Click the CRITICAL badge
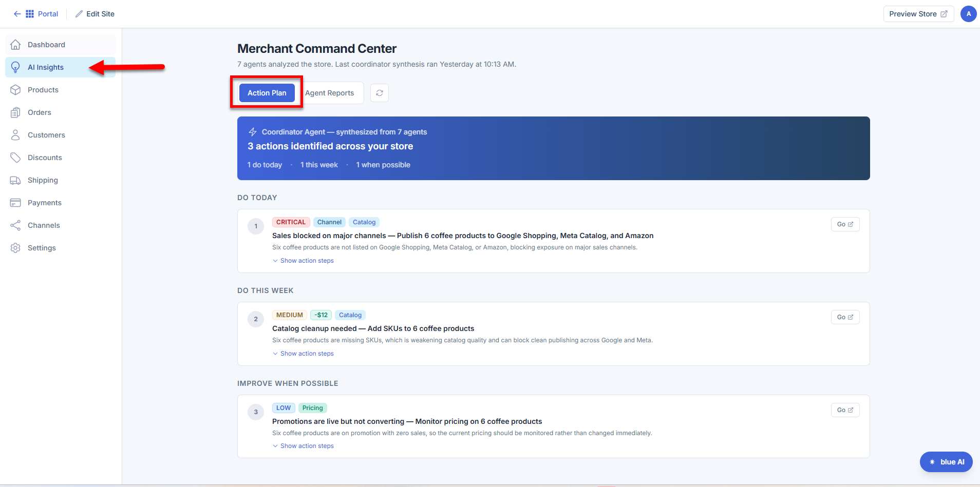Image resolution: width=980 pixels, height=487 pixels. pyautogui.click(x=291, y=222)
